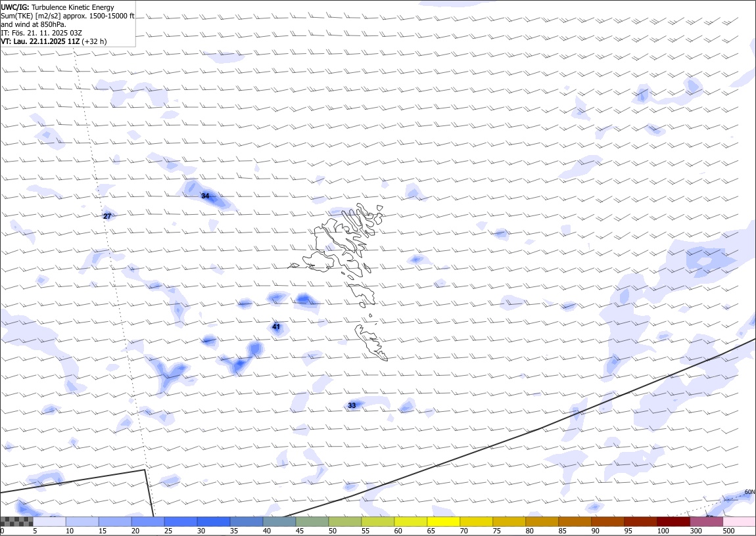Pick the value label 33 south of islands
Viewport: 756px width, 536px height.
click(x=352, y=405)
